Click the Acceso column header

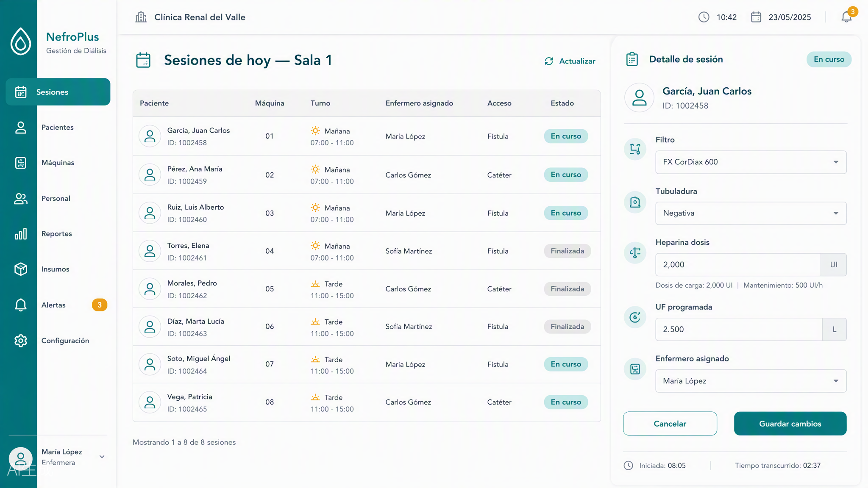click(x=499, y=103)
